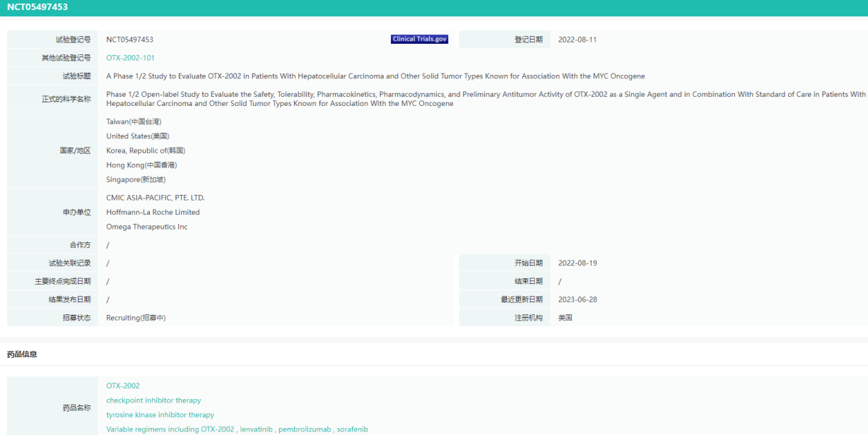
Task: Select start date 2022-08-19
Action: pos(577,263)
